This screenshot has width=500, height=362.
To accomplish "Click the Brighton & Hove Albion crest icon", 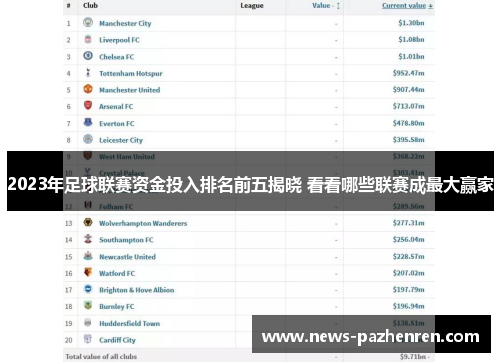I will coord(88,289).
